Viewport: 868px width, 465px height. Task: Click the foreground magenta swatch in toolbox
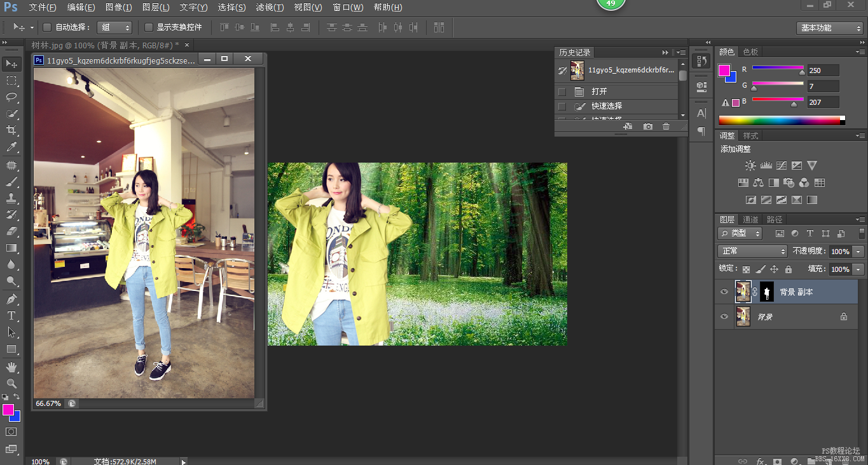8,410
